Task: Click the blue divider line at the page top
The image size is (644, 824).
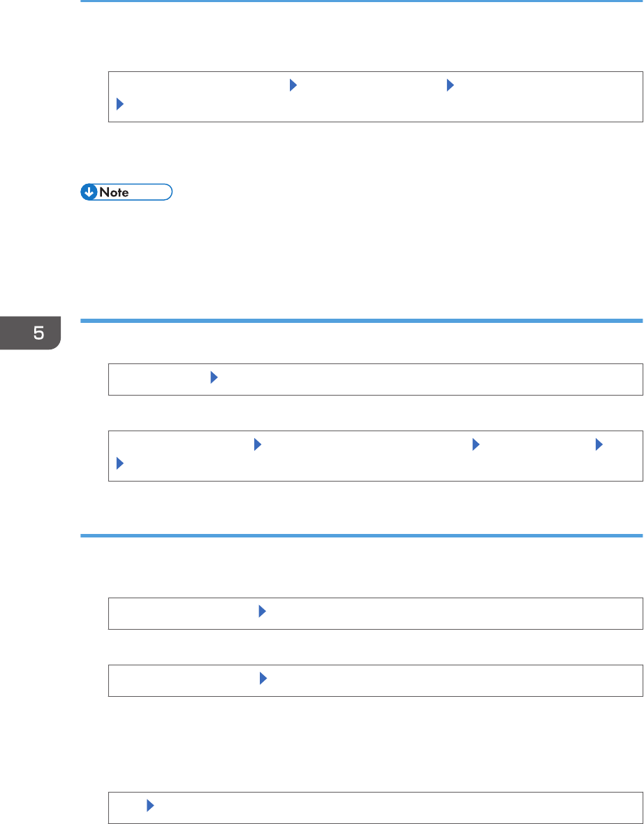Action: [x=361, y=1]
